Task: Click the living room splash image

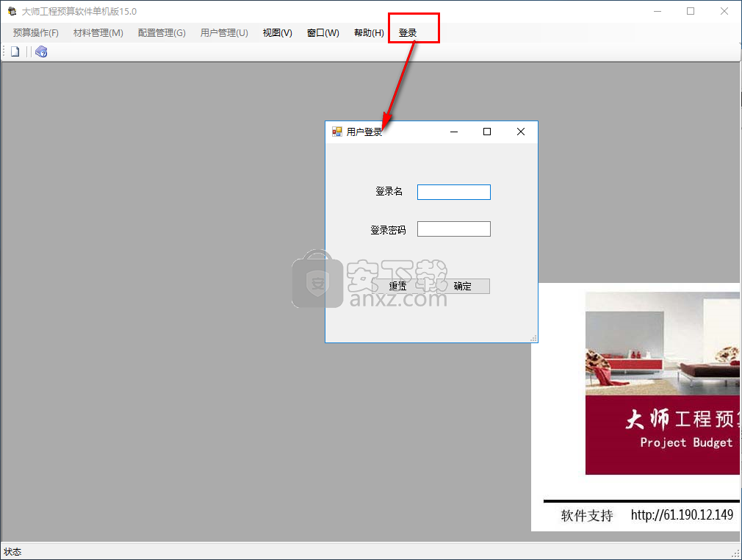Action: [663, 344]
